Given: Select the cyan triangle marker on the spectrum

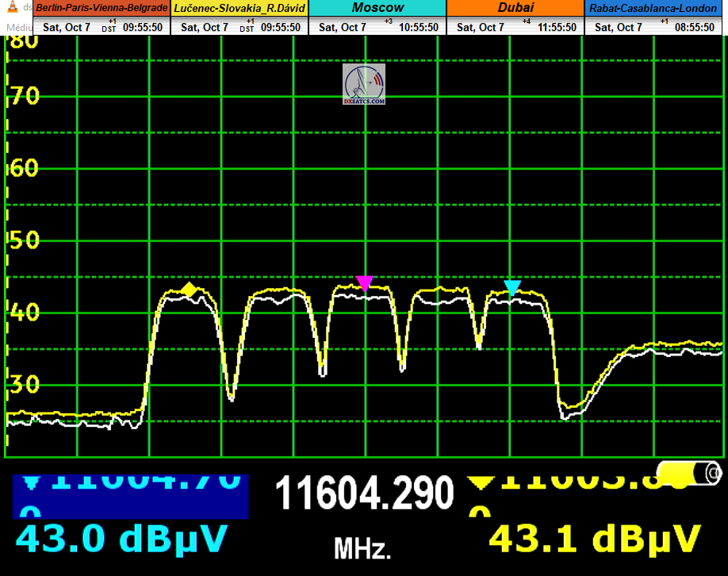Looking at the screenshot, I should (512, 287).
